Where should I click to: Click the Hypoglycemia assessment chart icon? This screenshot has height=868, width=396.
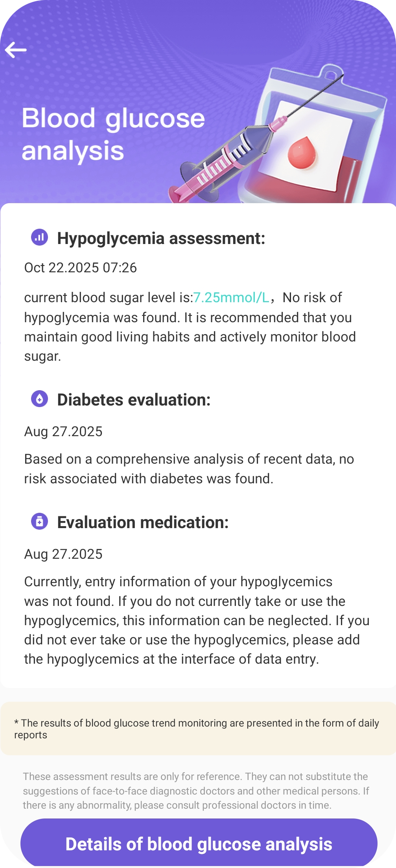click(39, 237)
